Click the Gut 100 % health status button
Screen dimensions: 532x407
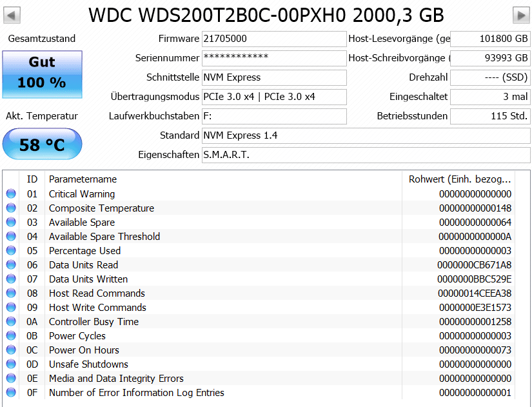point(42,74)
